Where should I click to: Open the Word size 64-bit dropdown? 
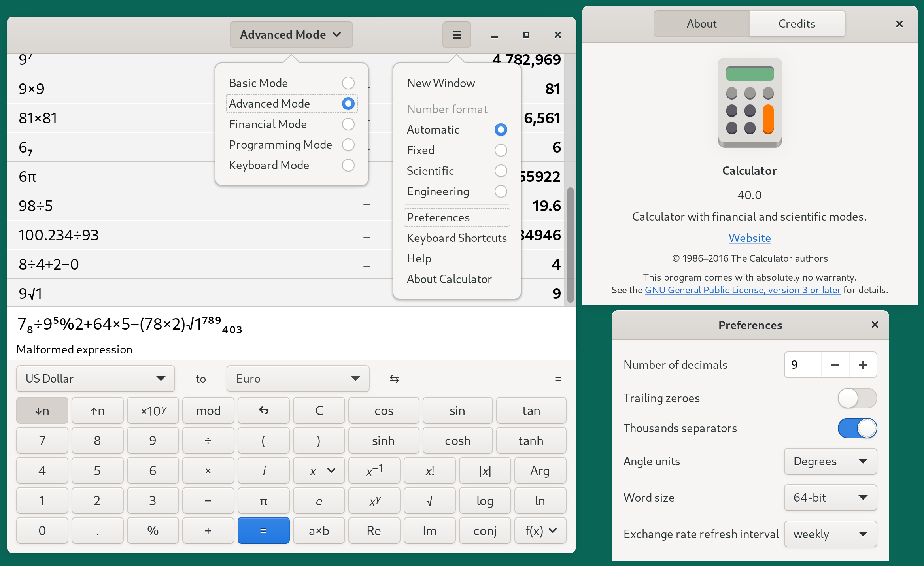pos(830,498)
